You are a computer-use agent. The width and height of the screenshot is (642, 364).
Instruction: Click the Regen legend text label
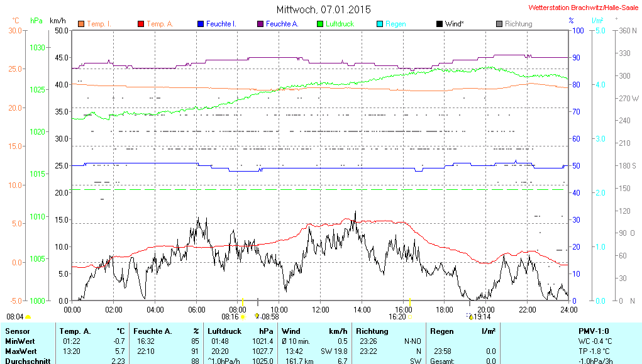pos(396,24)
